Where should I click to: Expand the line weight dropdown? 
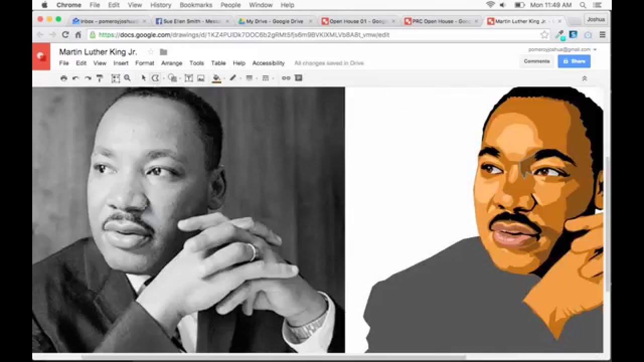point(257,78)
